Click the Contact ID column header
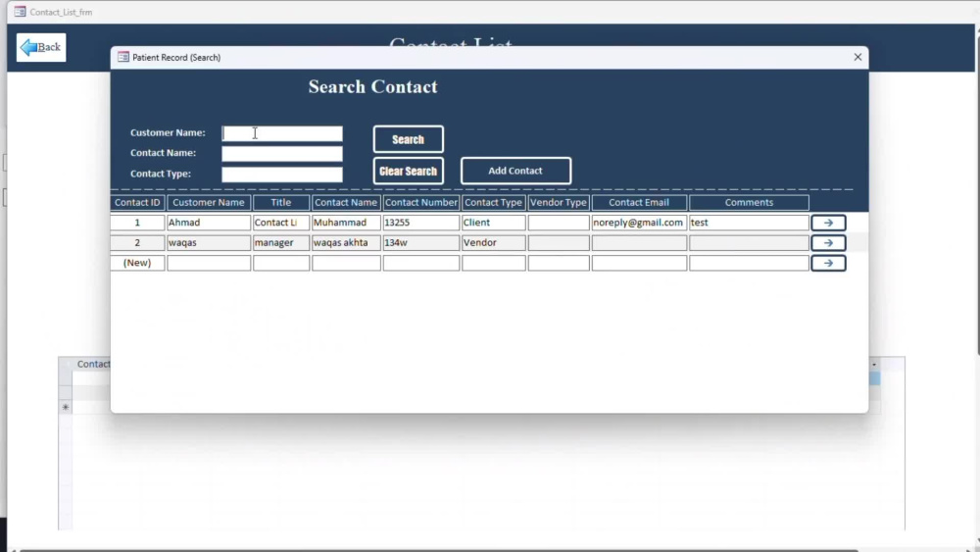Image resolution: width=980 pixels, height=552 pixels. pyautogui.click(x=137, y=203)
